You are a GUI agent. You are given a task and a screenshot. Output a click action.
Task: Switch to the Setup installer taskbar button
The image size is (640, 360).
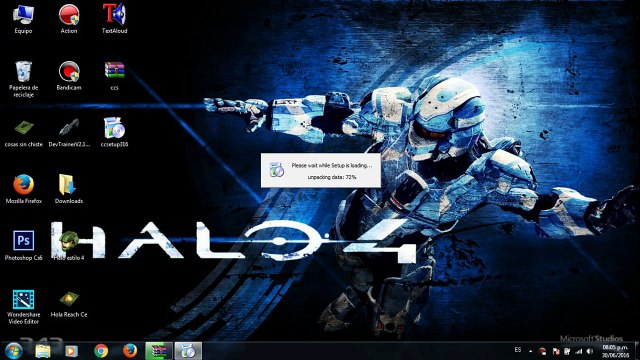click(188, 351)
